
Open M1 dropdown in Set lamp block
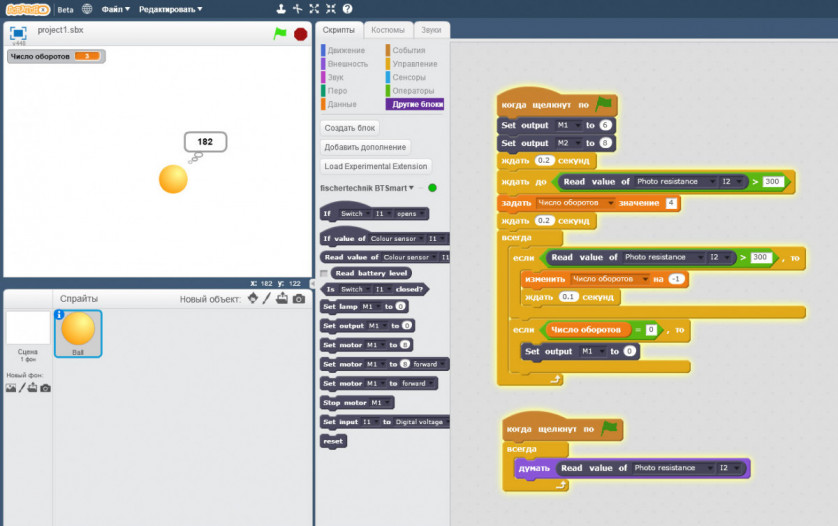371,306
